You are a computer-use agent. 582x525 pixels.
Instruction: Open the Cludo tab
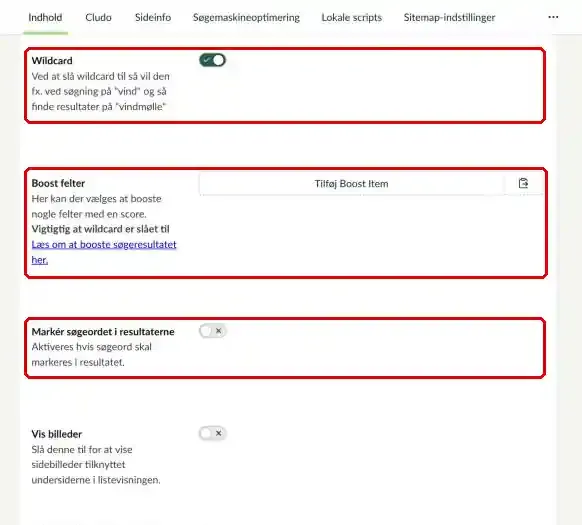98,17
